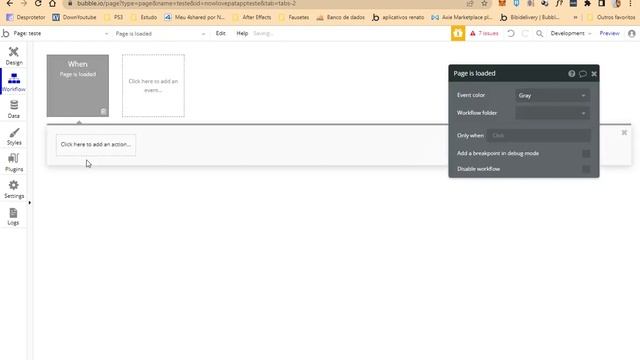Toggle the Disable workflow checkbox
The height and width of the screenshot is (360, 640).
[586, 169]
